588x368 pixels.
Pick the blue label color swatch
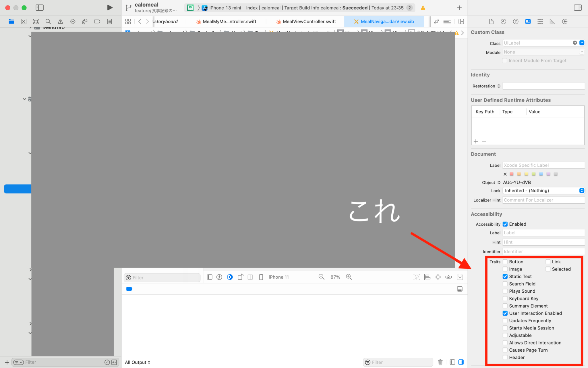pyautogui.click(x=541, y=174)
